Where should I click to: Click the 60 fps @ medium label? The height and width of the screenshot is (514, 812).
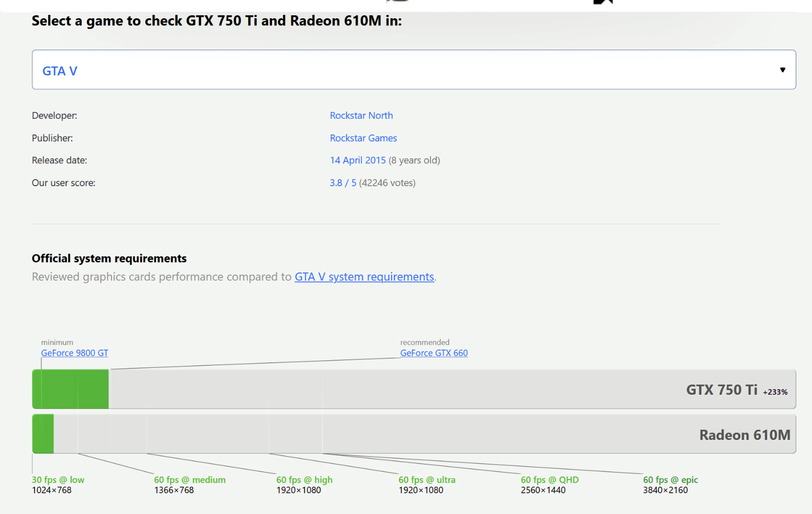tap(190, 480)
